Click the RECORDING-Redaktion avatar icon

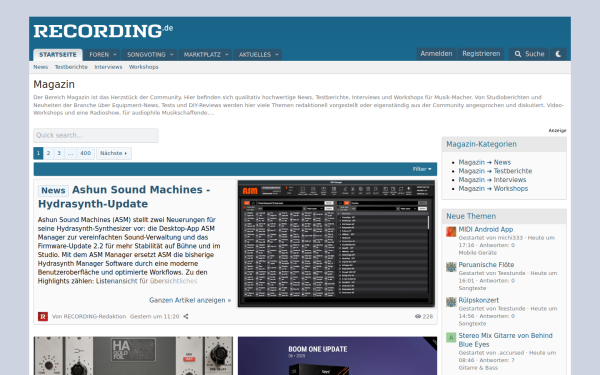tap(43, 316)
